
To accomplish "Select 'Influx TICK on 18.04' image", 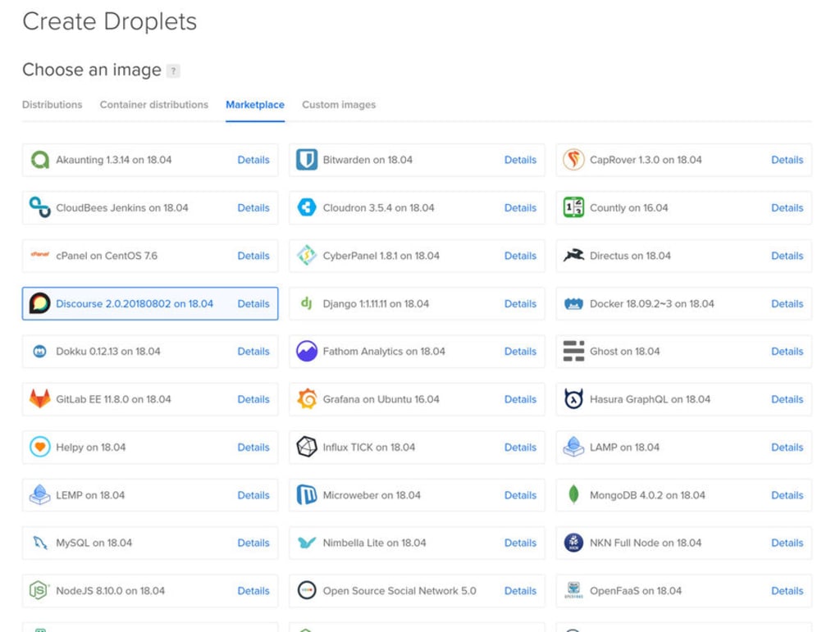I will 417,447.
